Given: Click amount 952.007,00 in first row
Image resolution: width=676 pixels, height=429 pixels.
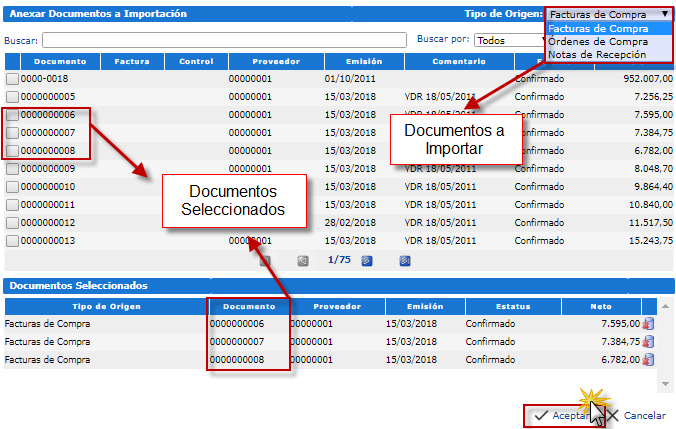Looking at the screenshot, I should pyautogui.click(x=648, y=79).
